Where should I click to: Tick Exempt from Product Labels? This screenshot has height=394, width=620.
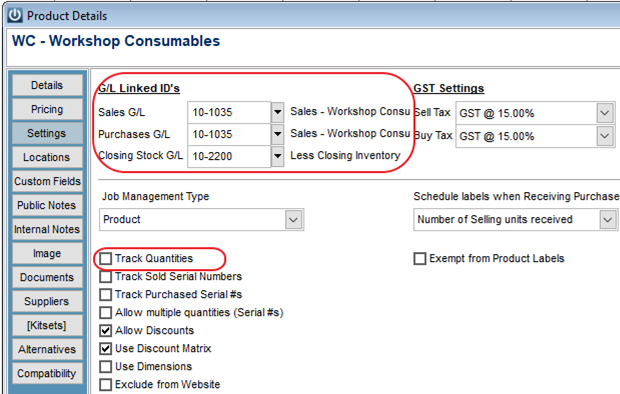tap(420, 259)
